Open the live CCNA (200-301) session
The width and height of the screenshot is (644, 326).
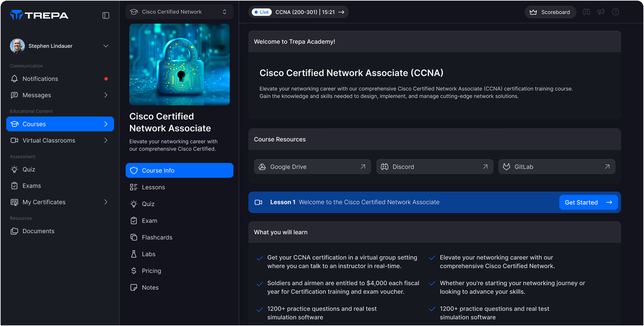coord(298,12)
